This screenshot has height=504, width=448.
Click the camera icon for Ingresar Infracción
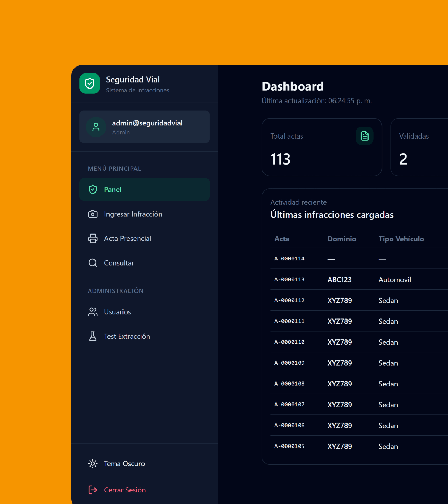pyautogui.click(x=93, y=214)
